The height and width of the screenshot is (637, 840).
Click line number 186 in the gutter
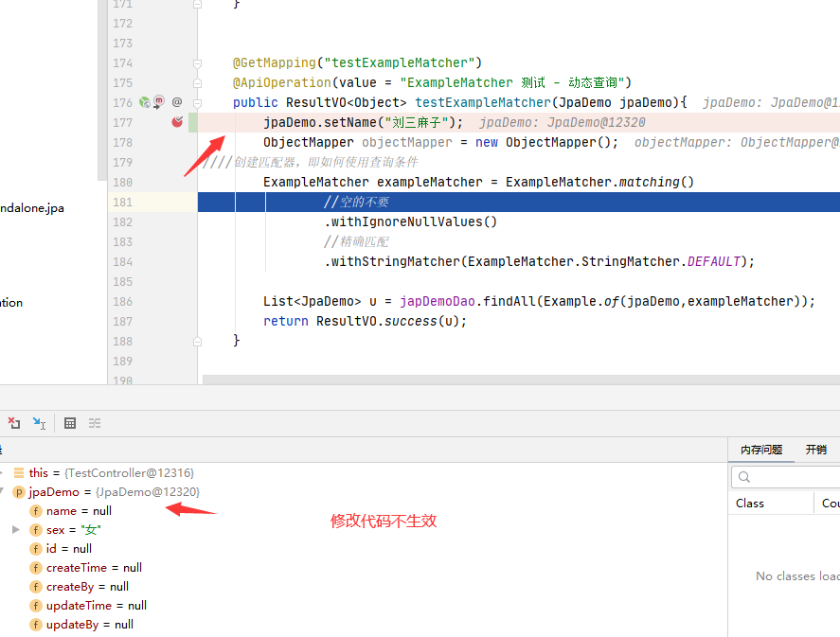click(123, 301)
